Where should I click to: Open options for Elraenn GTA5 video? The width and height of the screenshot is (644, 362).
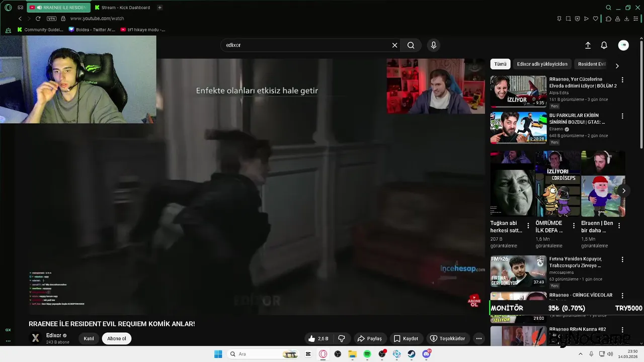click(622, 116)
